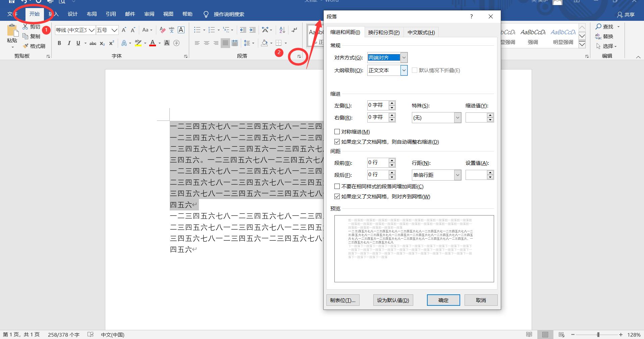Uncheck 如果定义了文档网格，则对齐到网格 checkbox

[x=337, y=196]
